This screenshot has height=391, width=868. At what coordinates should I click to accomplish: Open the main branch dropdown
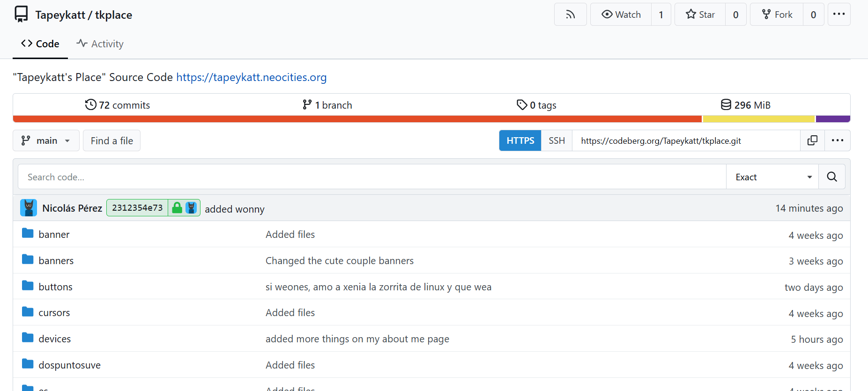coord(46,140)
